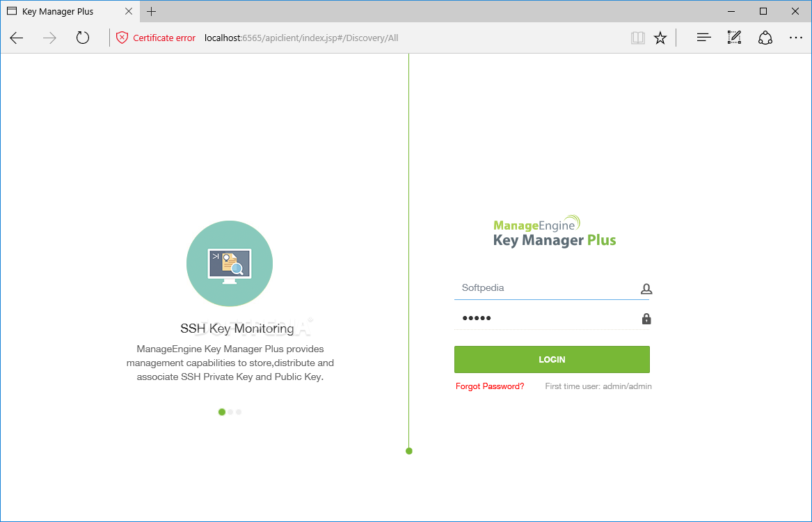Refresh the page with the reload icon
The image size is (812, 522).
[83, 38]
